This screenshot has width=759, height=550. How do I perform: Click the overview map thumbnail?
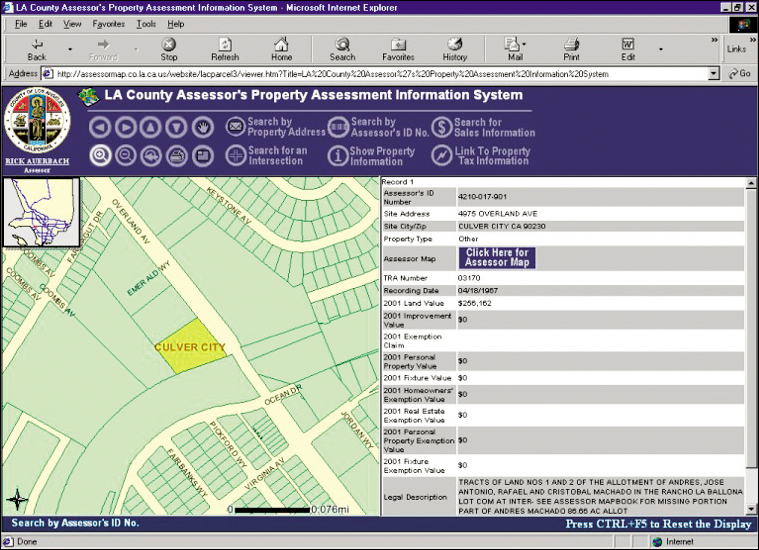pos(41,212)
